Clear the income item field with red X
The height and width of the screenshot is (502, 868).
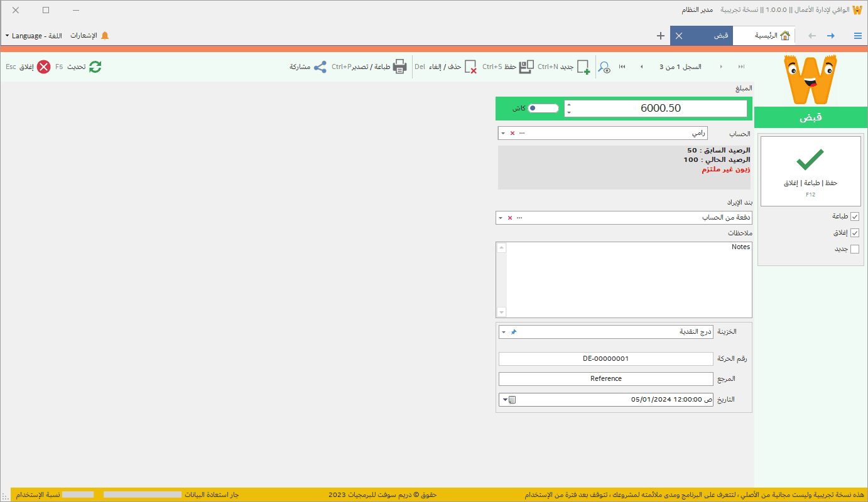(509, 218)
